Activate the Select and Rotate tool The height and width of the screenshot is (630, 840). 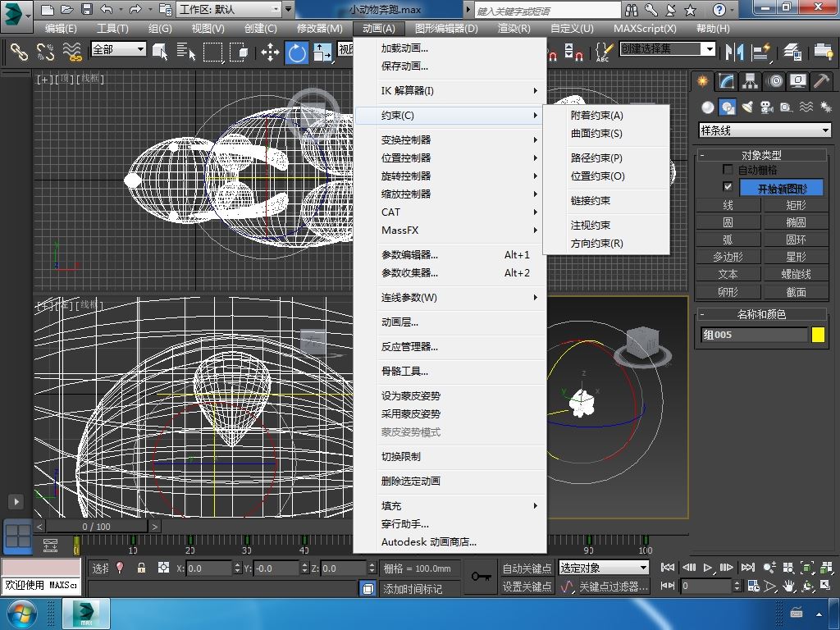pos(296,53)
